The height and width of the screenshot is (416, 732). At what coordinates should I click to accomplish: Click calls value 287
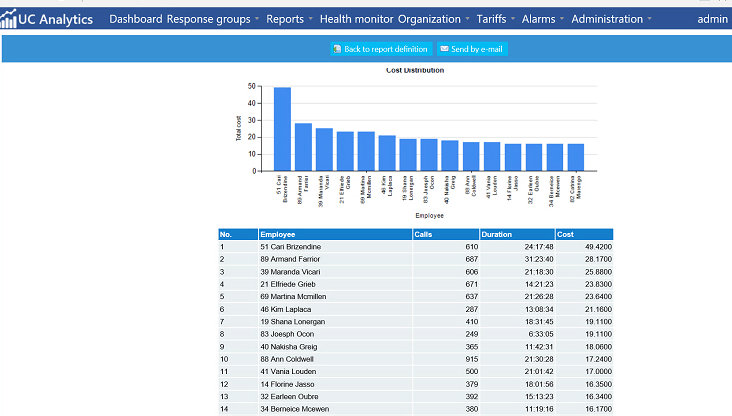[472, 309]
